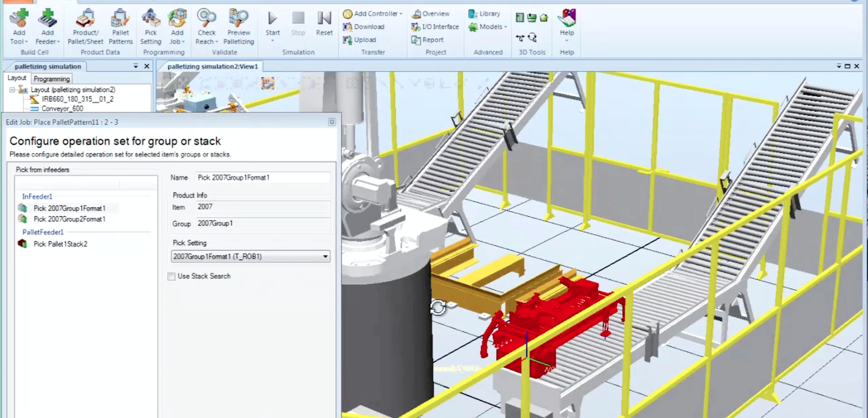Collapse the Layout tree node
The image size is (868, 418).
[x=12, y=90]
